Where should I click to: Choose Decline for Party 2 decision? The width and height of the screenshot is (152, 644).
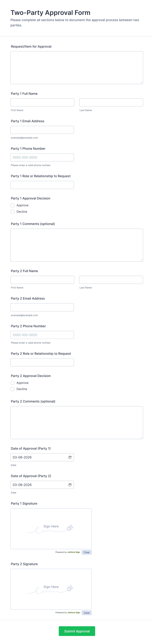pyautogui.click(x=12, y=389)
